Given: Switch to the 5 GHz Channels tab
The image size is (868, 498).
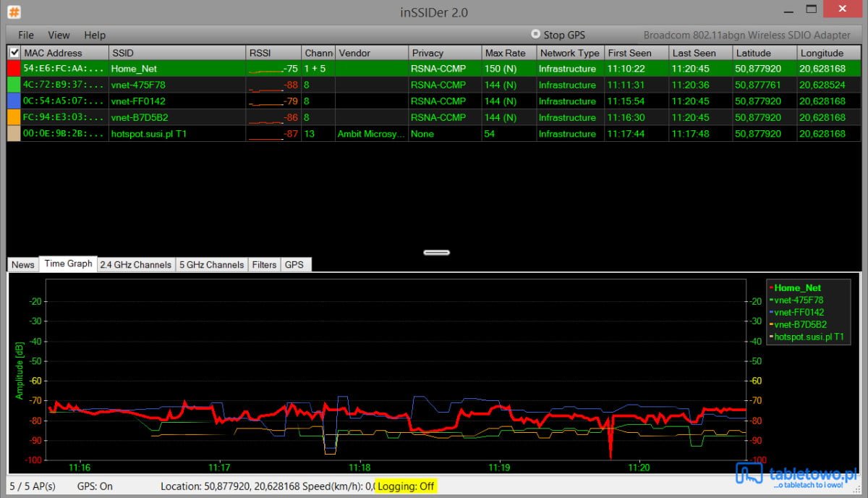Looking at the screenshot, I should click(211, 265).
